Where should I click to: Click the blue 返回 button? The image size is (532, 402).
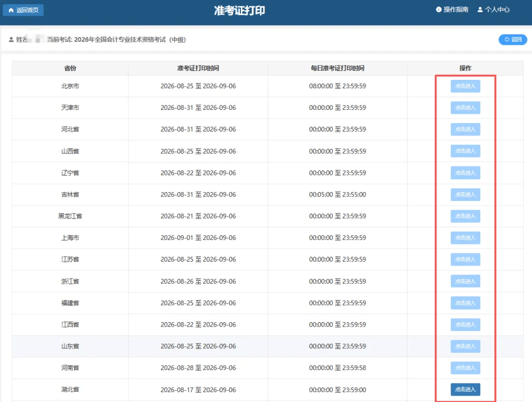tap(513, 39)
